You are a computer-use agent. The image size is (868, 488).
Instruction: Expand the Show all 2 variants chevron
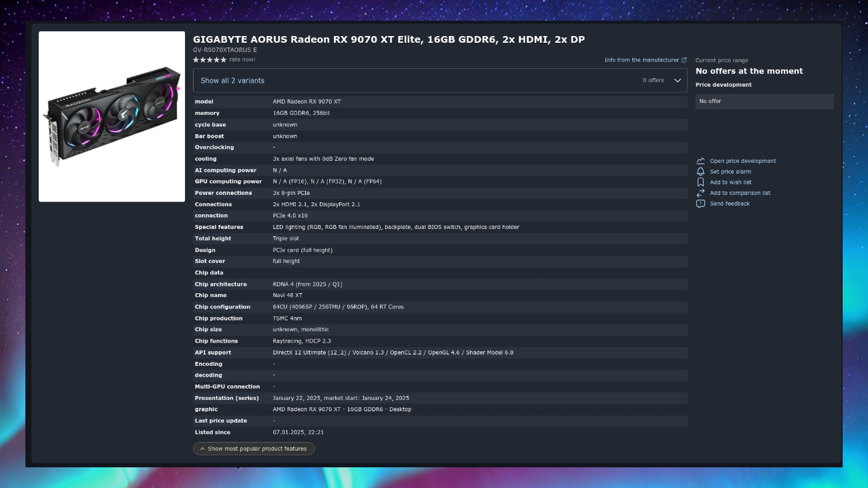click(x=677, y=80)
